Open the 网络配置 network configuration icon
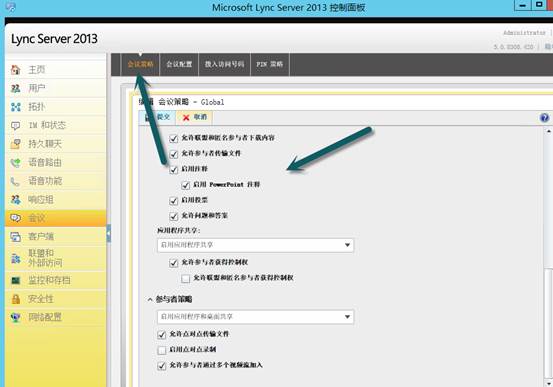Image resolution: width=553 pixels, height=387 pixels. (x=16, y=318)
